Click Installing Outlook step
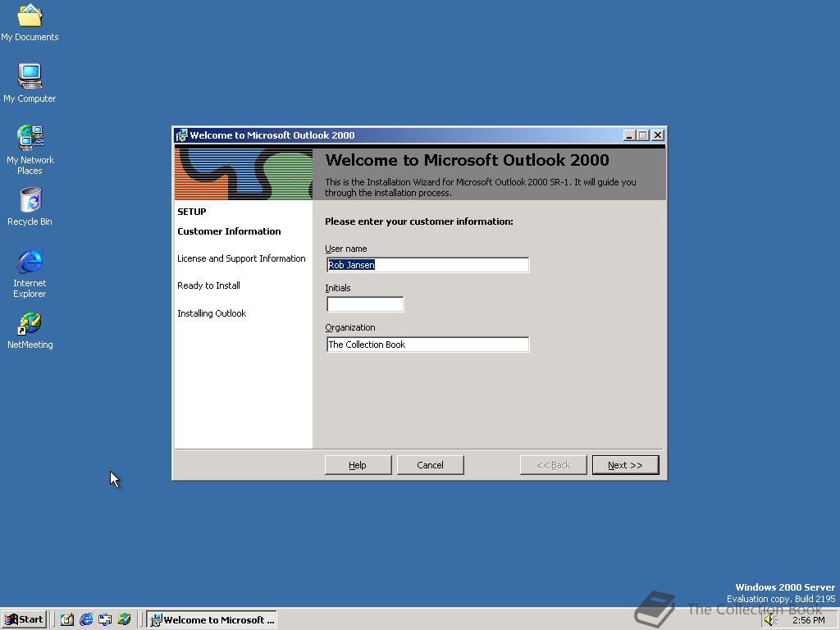The image size is (840, 630). point(212,313)
